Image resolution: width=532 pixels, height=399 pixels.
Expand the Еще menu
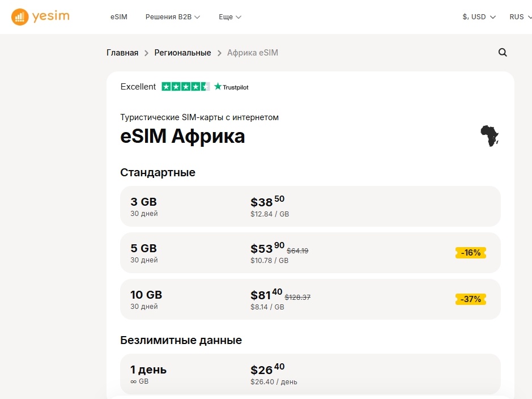pyautogui.click(x=229, y=17)
